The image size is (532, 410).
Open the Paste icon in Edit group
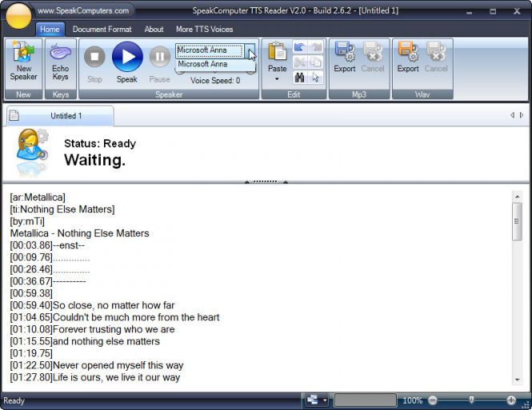tap(277, 53)
